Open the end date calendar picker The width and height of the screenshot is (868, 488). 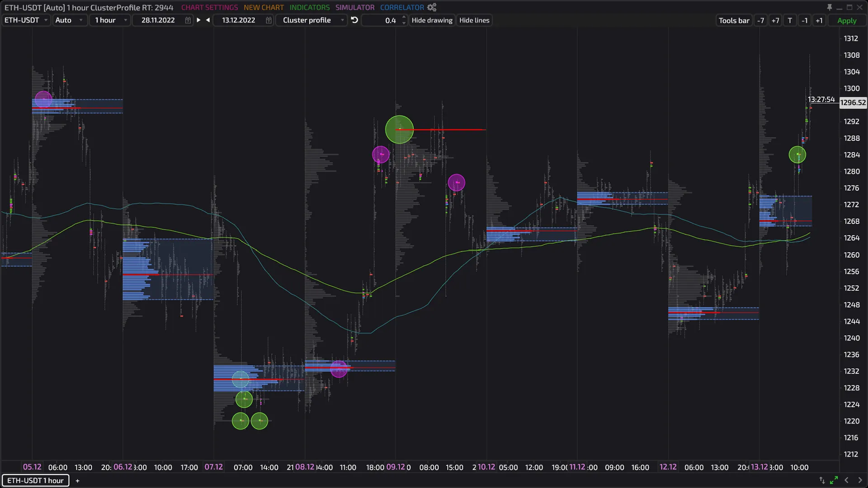(x=269, y=20)
